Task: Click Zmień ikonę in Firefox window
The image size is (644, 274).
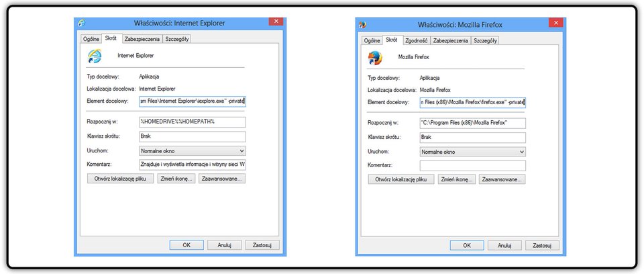Action: 457,179
